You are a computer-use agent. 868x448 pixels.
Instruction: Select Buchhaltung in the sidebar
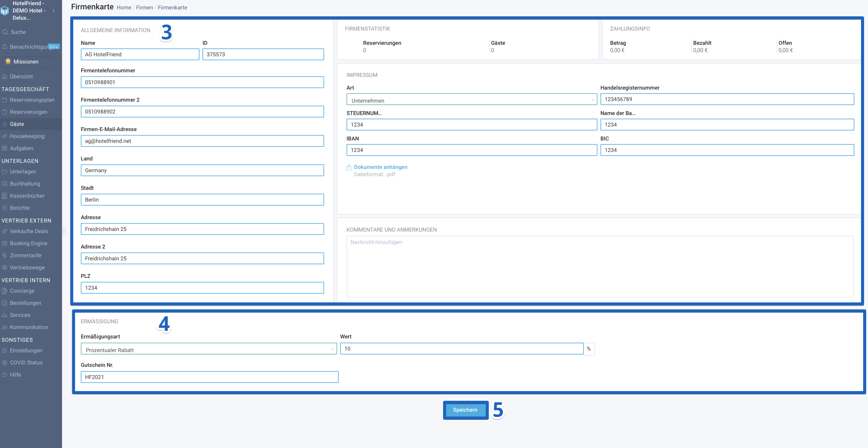(31, 184)
